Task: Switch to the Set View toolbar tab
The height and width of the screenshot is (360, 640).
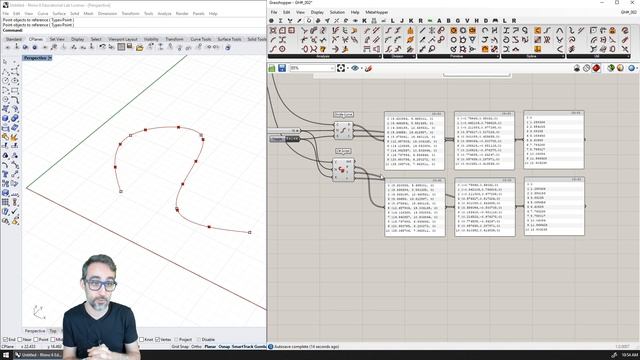Action: pos(57,39)
